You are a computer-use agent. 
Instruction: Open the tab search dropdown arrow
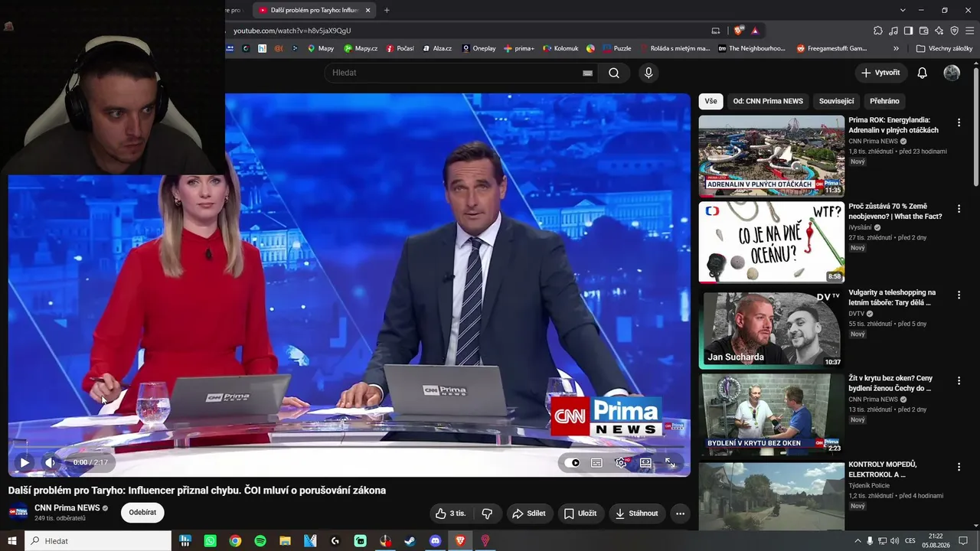coord(903,10)
